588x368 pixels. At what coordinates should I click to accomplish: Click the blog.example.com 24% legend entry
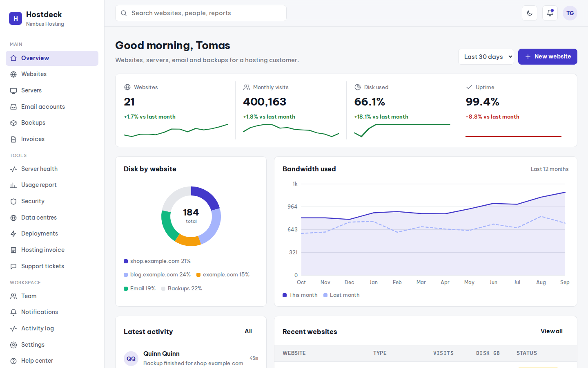point(157,275)
